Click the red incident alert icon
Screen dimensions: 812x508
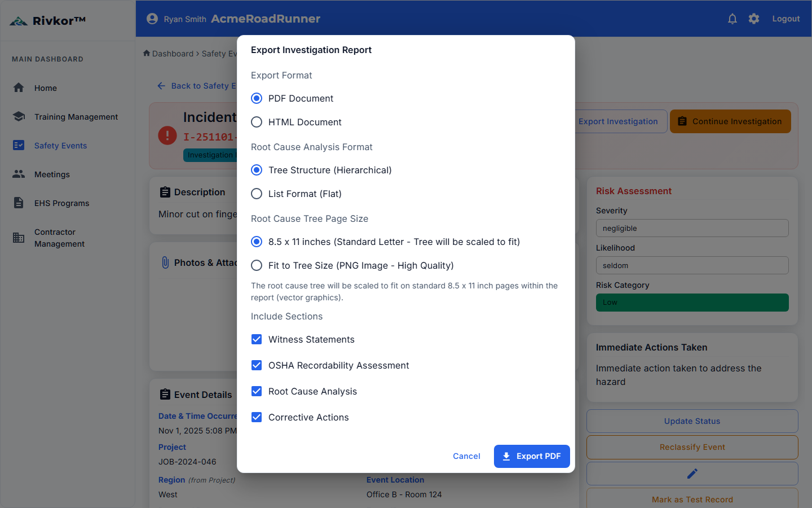coord(167,135)
